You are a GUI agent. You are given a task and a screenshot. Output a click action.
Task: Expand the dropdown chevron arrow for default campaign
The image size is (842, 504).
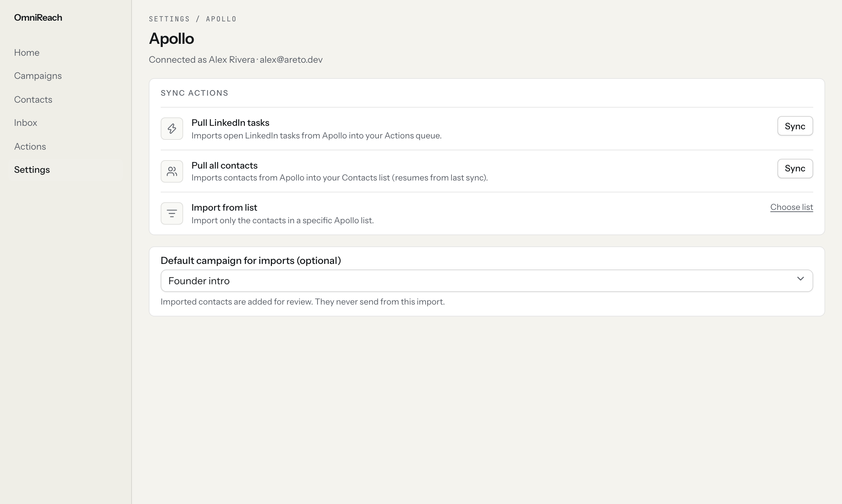click(800, 279)
